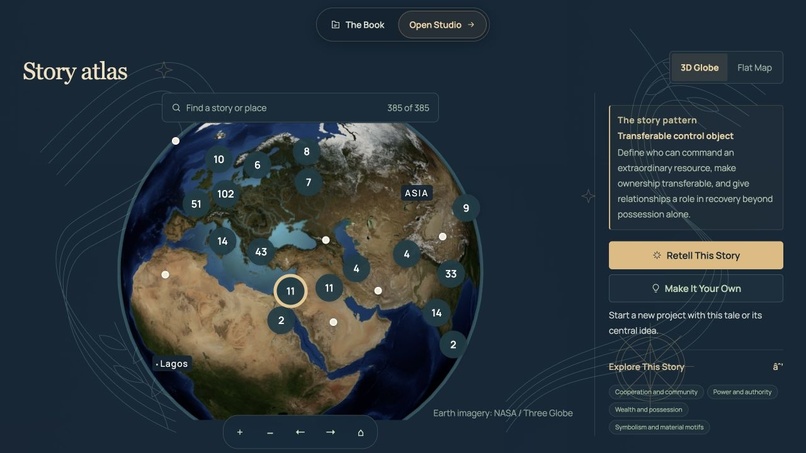Collapse the Explore This Story section

tap(777, 367)
